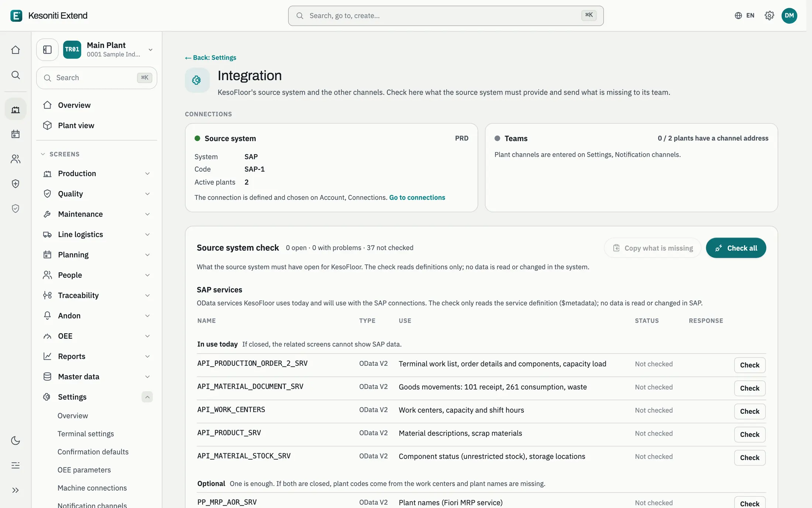Toggle dark mode with the moon icon
Screen dimensions: 812x508
click(16, 440)
